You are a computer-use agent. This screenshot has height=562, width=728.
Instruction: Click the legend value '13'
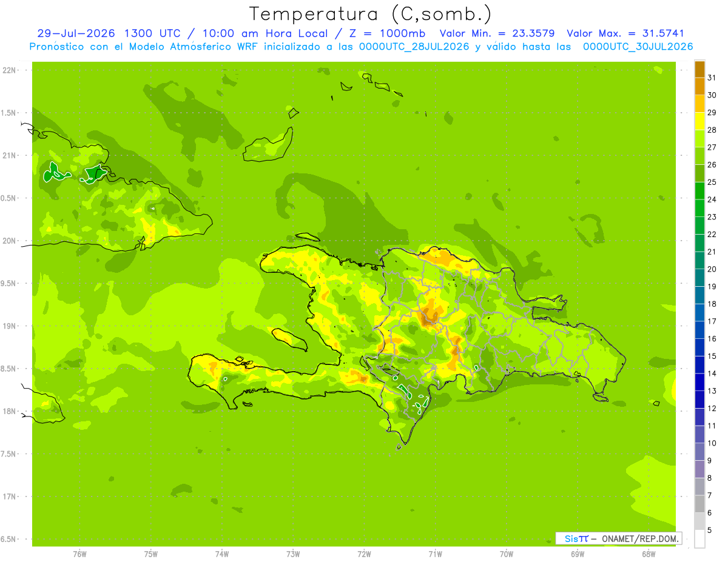712,391
